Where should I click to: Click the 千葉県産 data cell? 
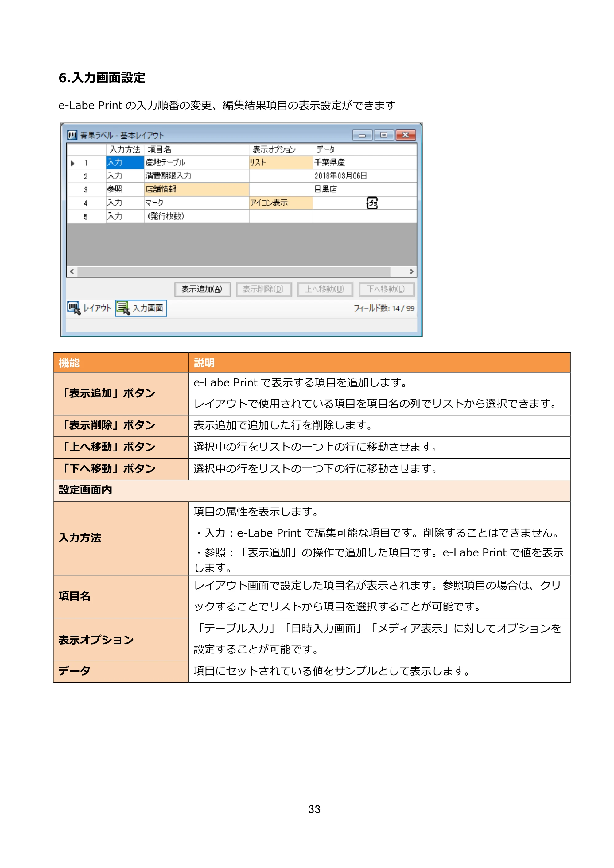(365, 163)
